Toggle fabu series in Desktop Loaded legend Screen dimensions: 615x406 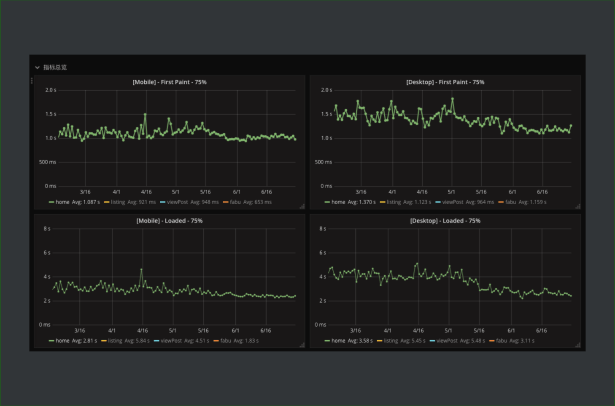502,340
